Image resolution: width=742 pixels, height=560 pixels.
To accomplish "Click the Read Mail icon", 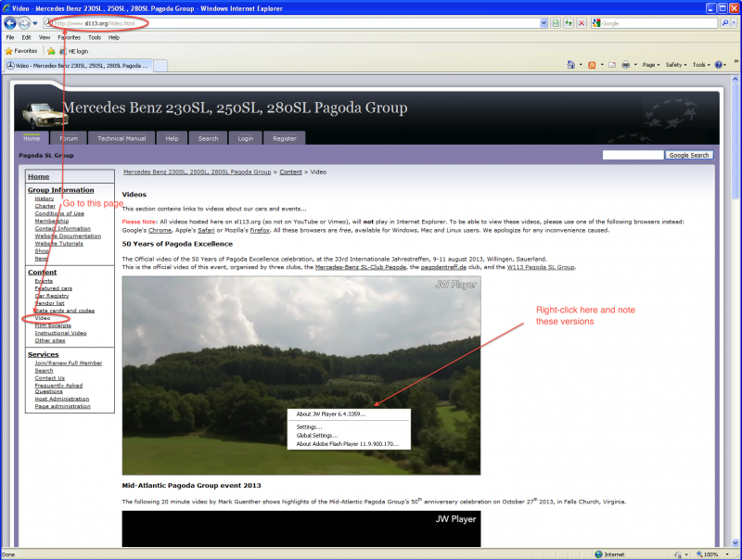I will coord(612,65).
